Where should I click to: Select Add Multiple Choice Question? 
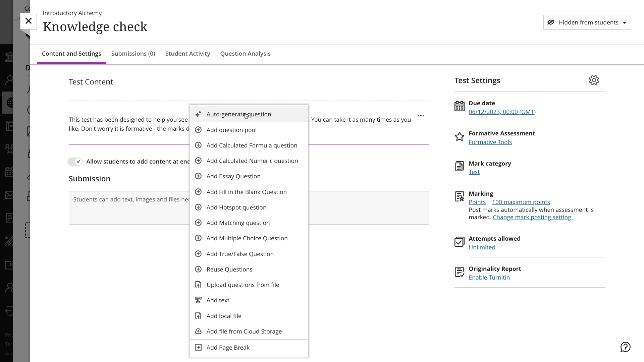tap(247, 238)
